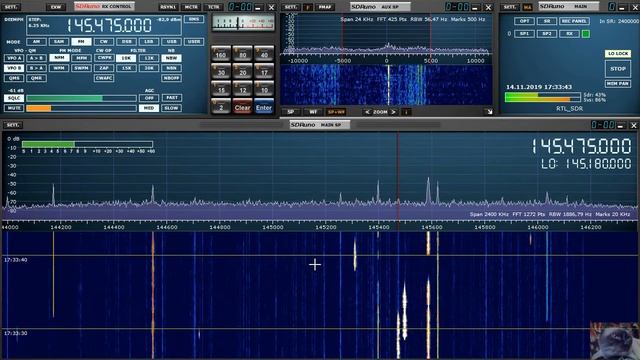Click the SP1 button
Screen dimensions: 640x360
[x=524, y=34]
